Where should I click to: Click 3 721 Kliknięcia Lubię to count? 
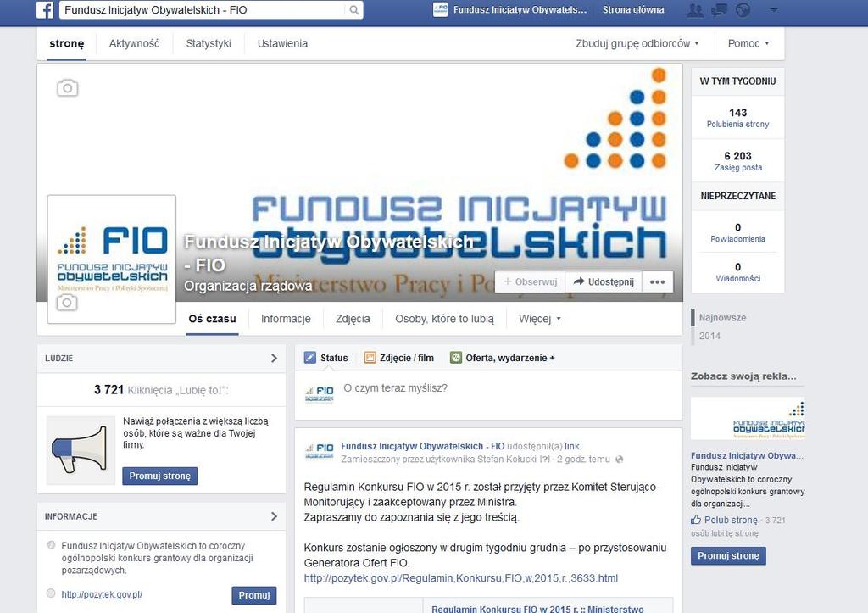click(x=161, y=390)
